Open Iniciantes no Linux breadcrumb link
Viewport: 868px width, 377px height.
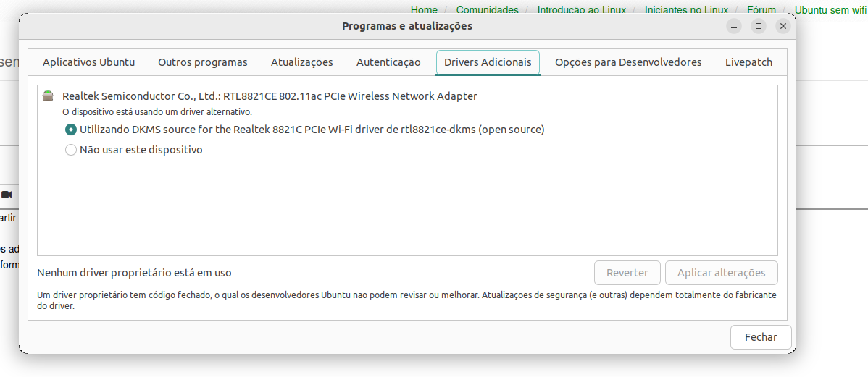[686, 9]
